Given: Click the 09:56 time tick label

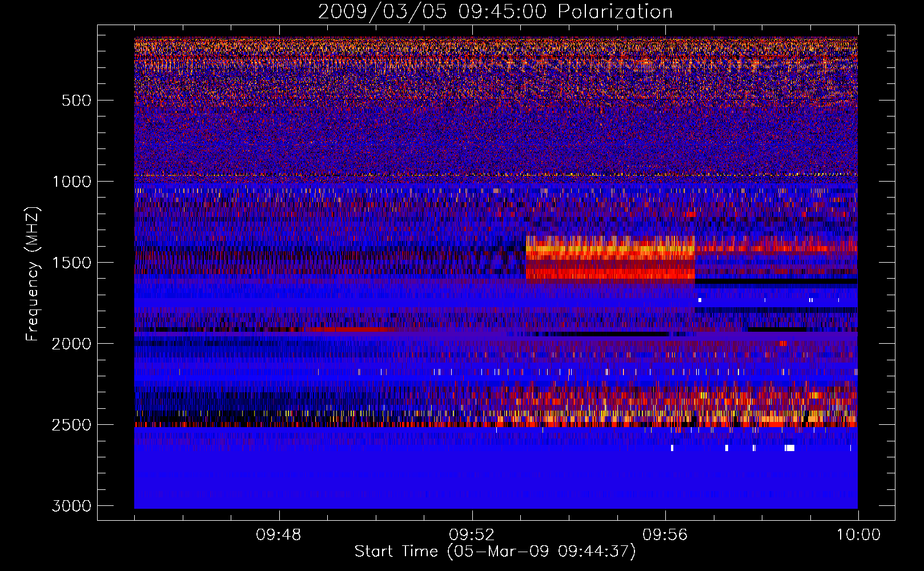Looking at the screenshot, I should pyautogui.click(x=665, y=535).
